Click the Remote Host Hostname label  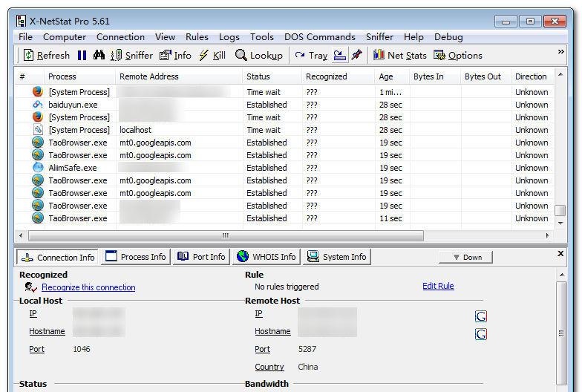click(x=272, y=331)
